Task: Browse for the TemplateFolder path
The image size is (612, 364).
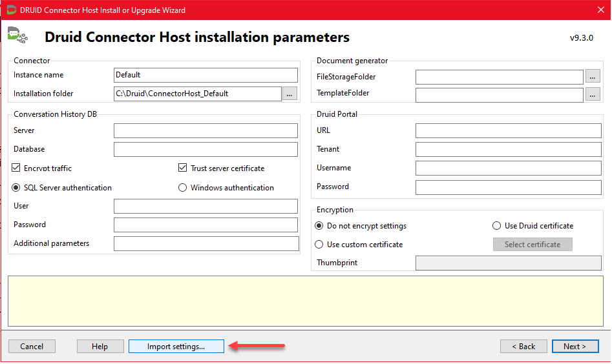Action: point(593,94)
